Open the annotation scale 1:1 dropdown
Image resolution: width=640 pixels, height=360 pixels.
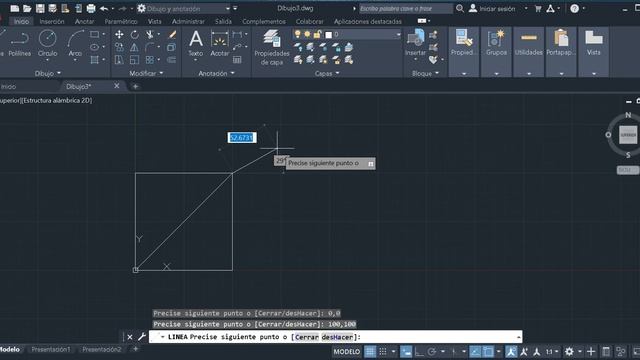[x=552, y=351]
